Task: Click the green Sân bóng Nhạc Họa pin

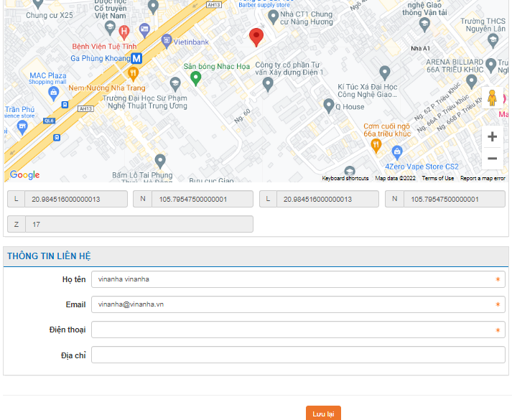Action: coord(195,79)
